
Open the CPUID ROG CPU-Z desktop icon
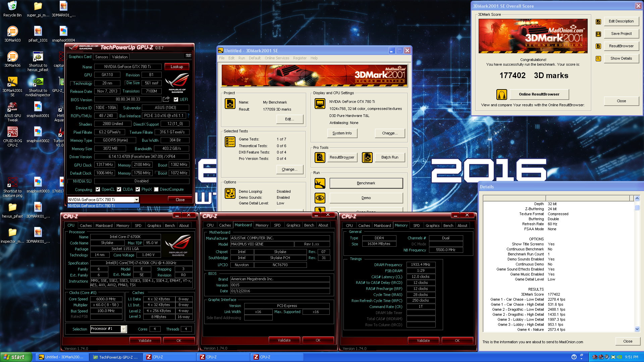point(12,137)
